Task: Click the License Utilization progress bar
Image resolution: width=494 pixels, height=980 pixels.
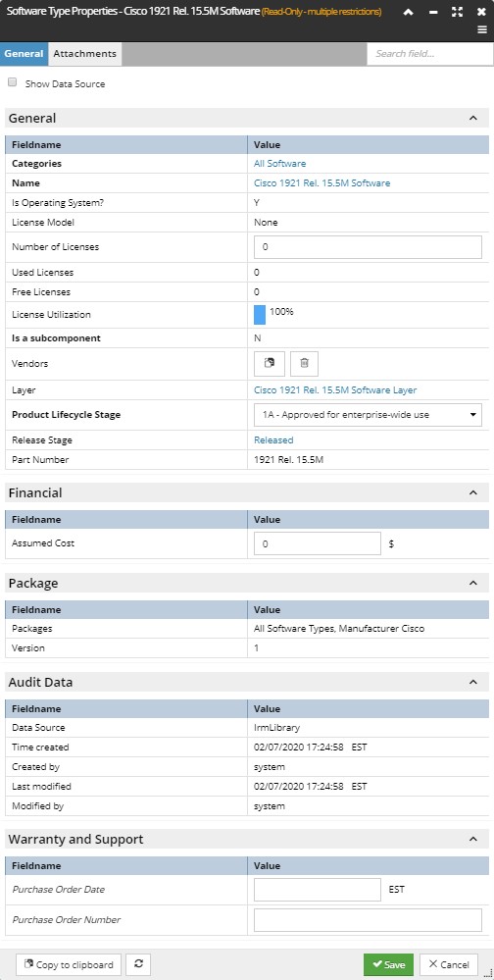Action: 260,315
